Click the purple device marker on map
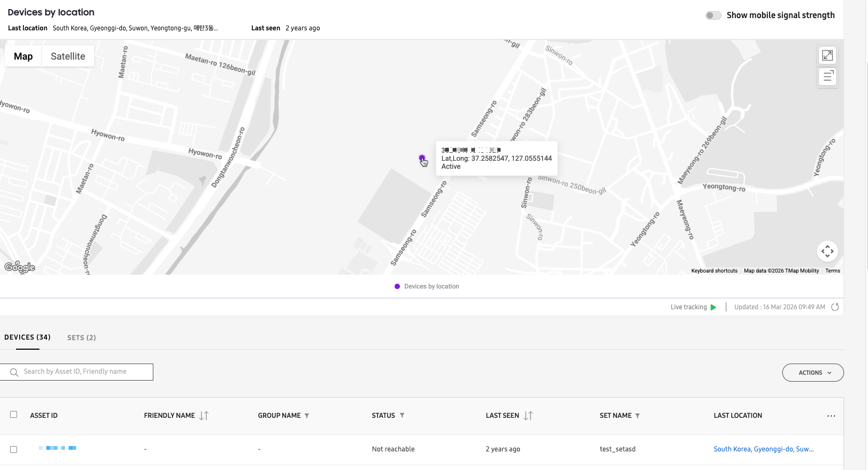The image size is (868, 470). click(422, 158)
